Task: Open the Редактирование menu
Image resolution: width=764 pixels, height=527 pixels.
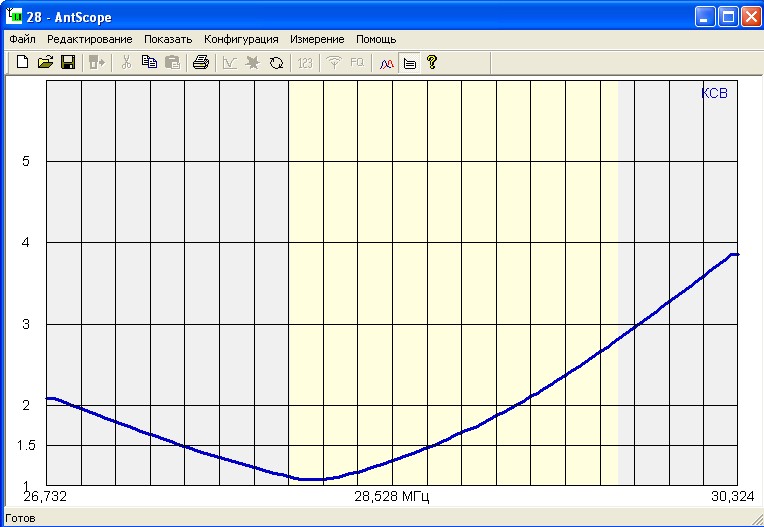Action: pyautogui.click(x=89, y=39)
